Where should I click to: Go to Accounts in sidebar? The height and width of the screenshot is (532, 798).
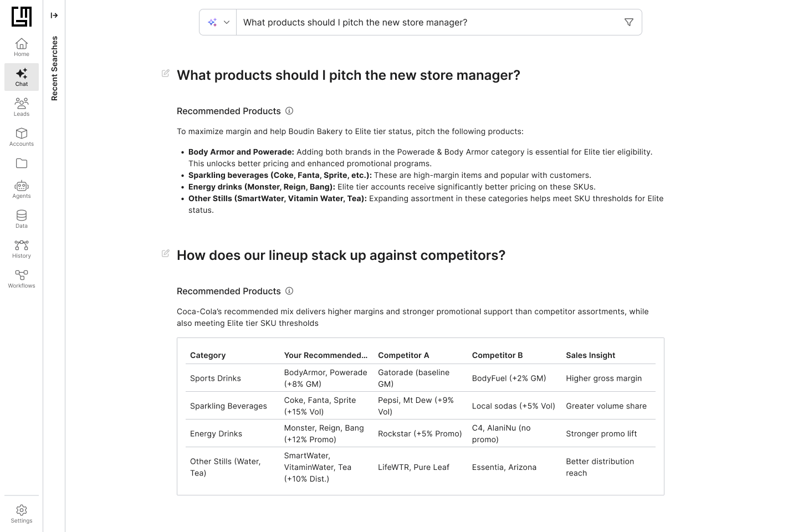[x=22, y=137]
